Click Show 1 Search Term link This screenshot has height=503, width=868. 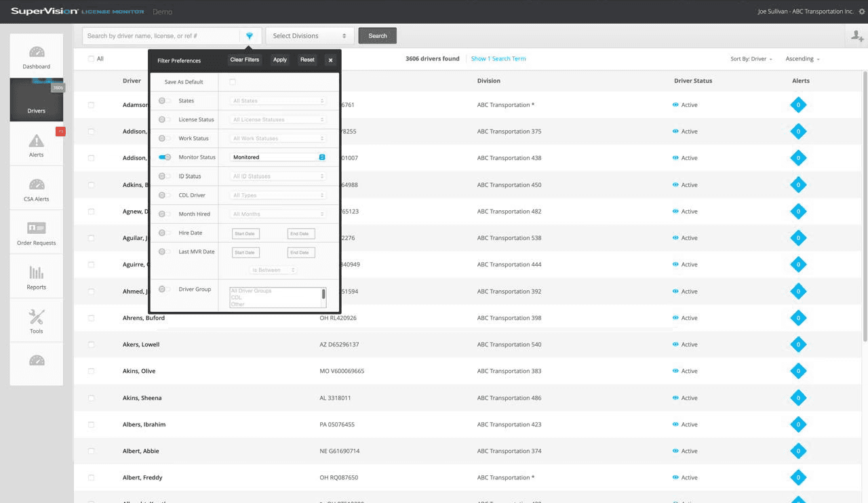[498, 59]
